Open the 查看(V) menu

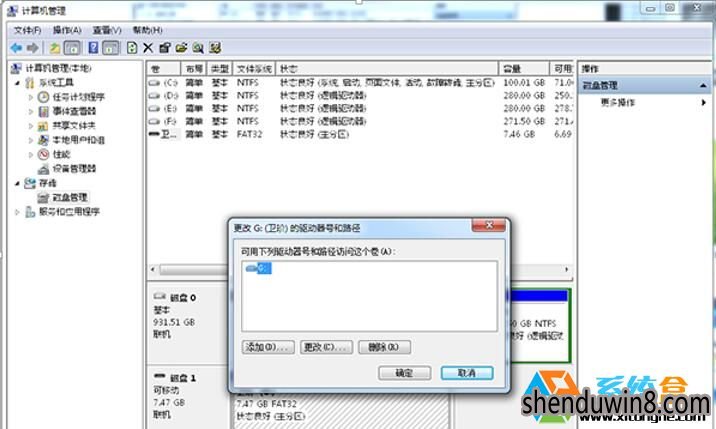pos(107,30)
